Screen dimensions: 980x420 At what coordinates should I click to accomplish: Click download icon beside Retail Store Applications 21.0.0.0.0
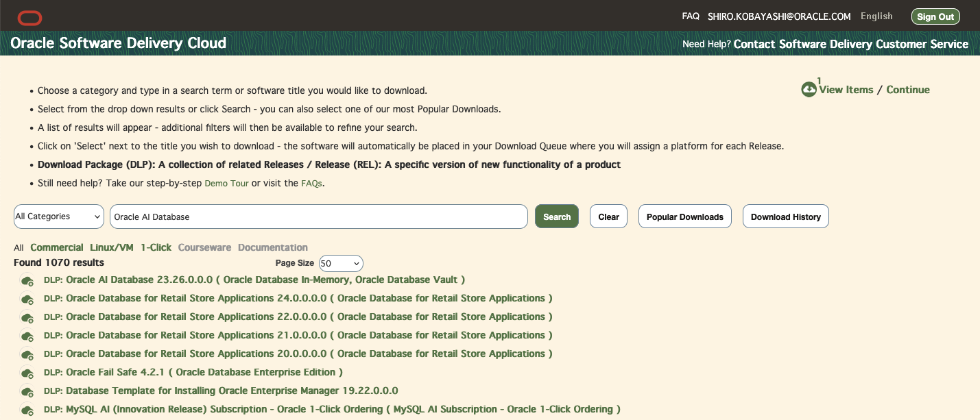(x=27, y=336)
